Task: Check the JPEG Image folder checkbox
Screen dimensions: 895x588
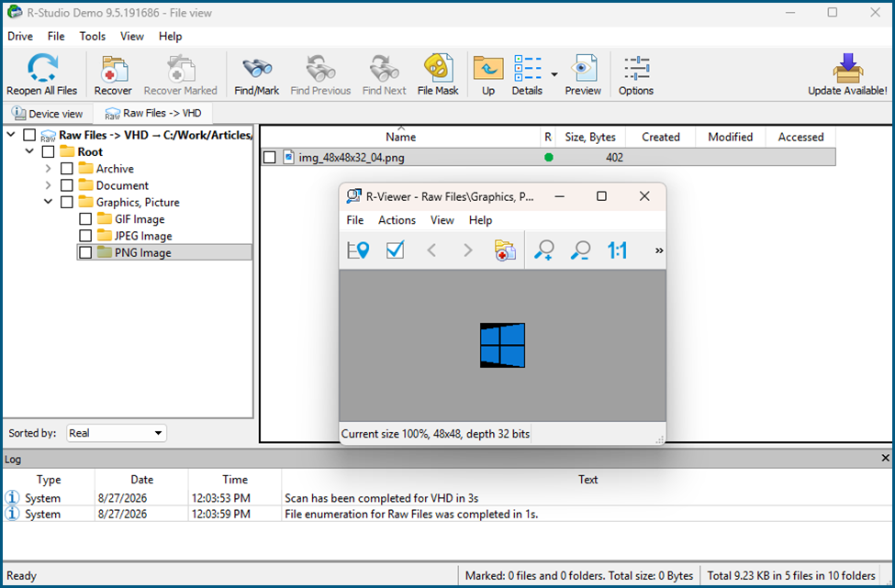Action: point(85,236)
